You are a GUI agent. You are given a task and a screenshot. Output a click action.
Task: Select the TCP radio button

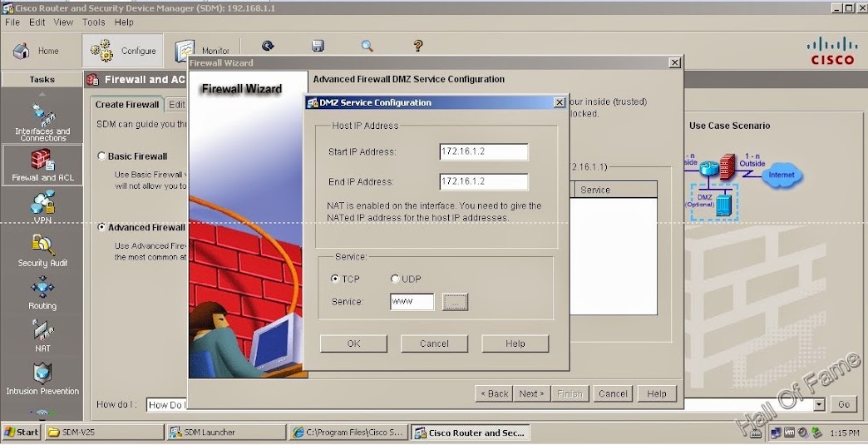pyautogui.click(x=334, y=279)
